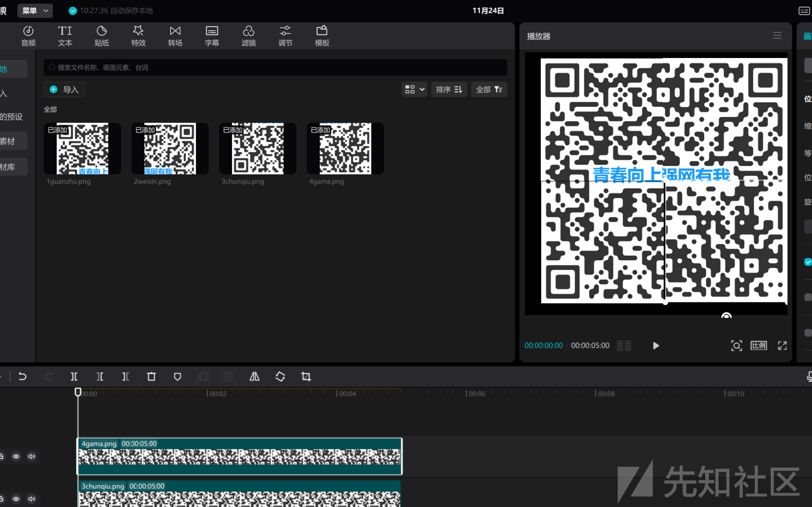Screen dimensions: 812x507
Task: Toggle fullscreen preview in the player
Action: 782,345
